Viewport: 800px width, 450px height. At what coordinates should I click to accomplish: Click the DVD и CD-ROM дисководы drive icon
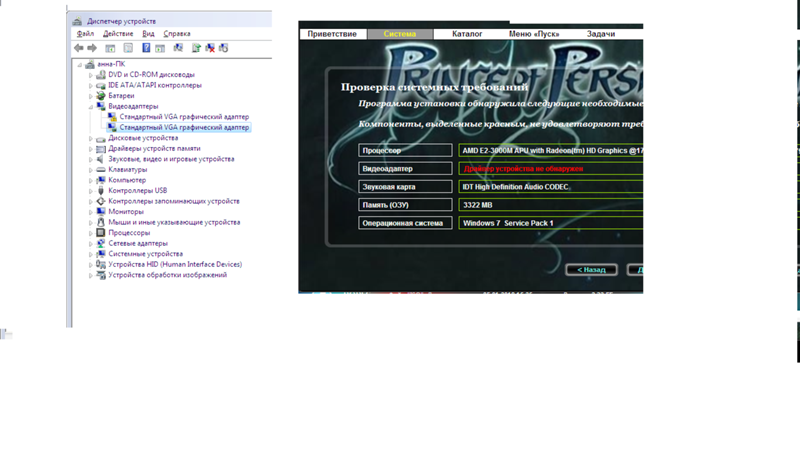point(101,74)
